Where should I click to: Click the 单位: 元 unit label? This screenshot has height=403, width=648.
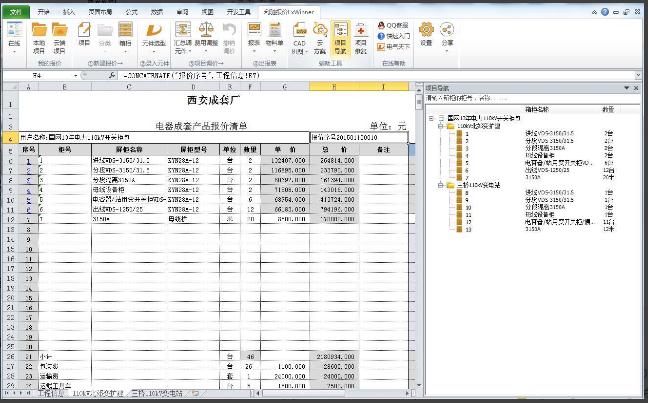coord(388,126)
